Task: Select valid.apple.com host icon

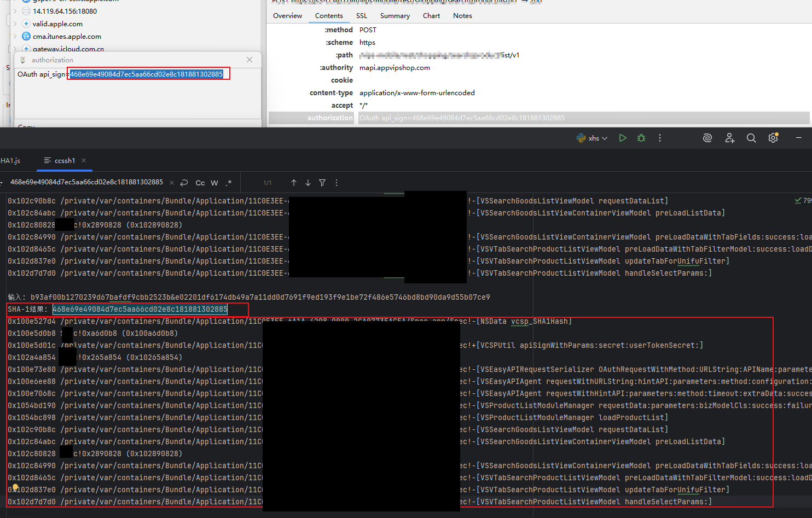Action: coord(26,24)
